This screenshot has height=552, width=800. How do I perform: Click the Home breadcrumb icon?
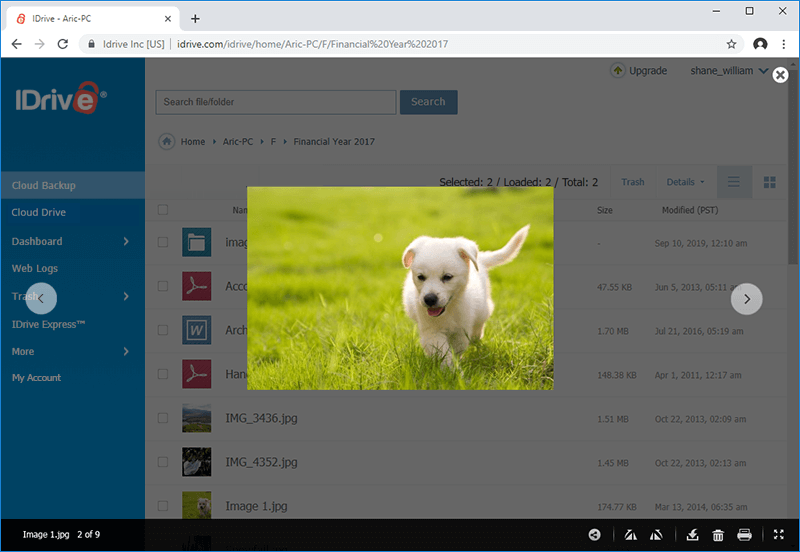click(x=167, y=141)
